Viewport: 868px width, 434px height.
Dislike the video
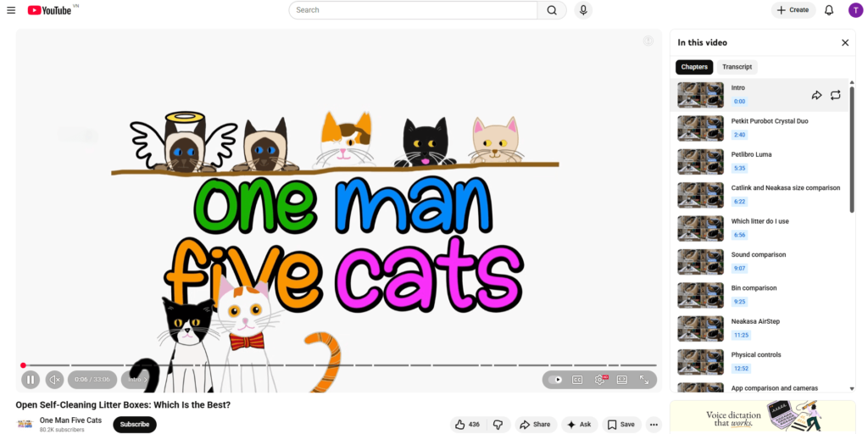[498, 425]
